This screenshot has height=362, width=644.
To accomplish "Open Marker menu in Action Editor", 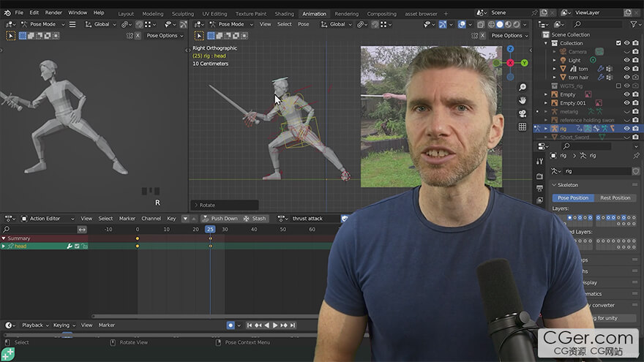I will [127, 219].
